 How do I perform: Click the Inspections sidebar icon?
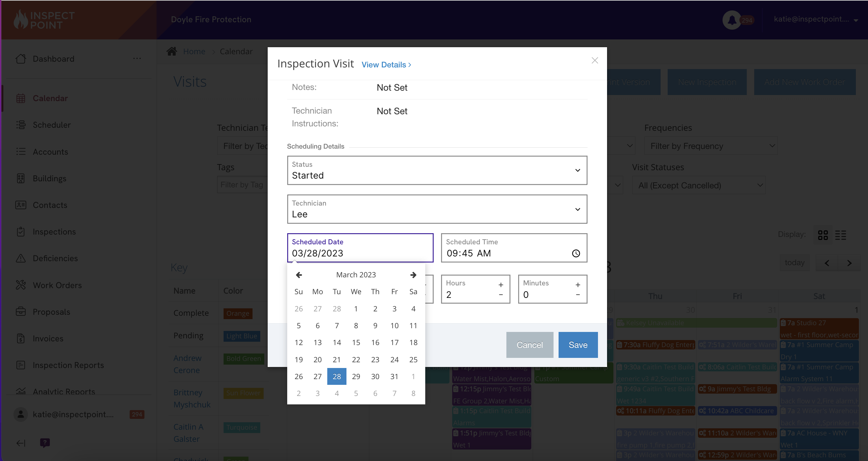point(21,231)
